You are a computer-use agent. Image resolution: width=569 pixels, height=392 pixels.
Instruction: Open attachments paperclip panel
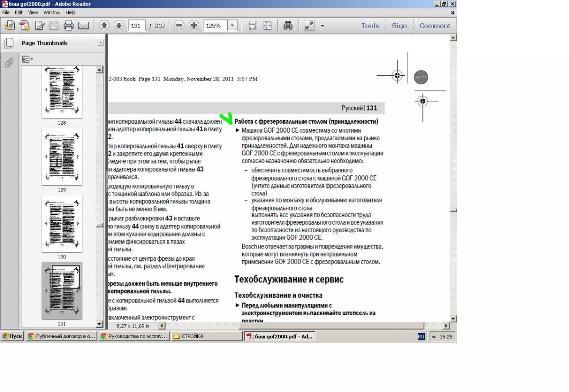click(9, 63)
